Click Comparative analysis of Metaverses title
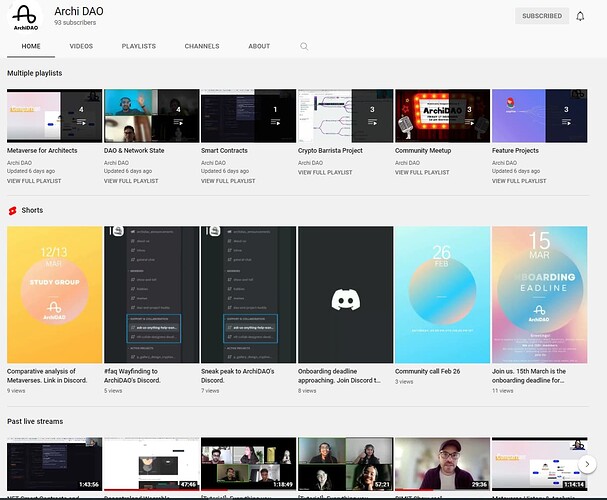Viewport: 607px width, 500px height. coord(47,376)
